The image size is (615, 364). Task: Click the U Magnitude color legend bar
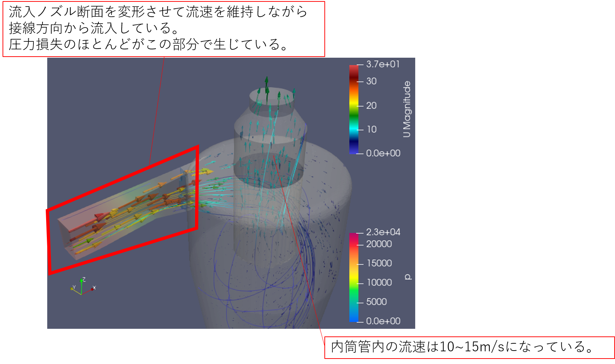tap(353, 109)
